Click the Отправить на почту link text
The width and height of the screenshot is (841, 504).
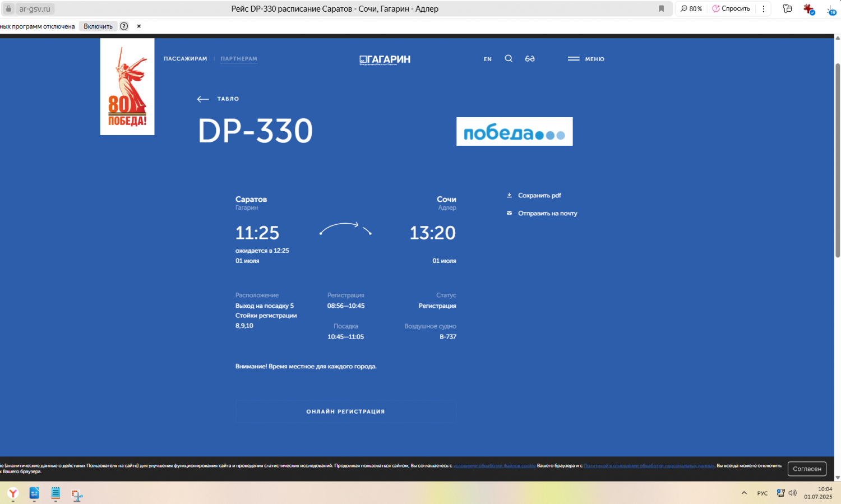pos(548,214)
